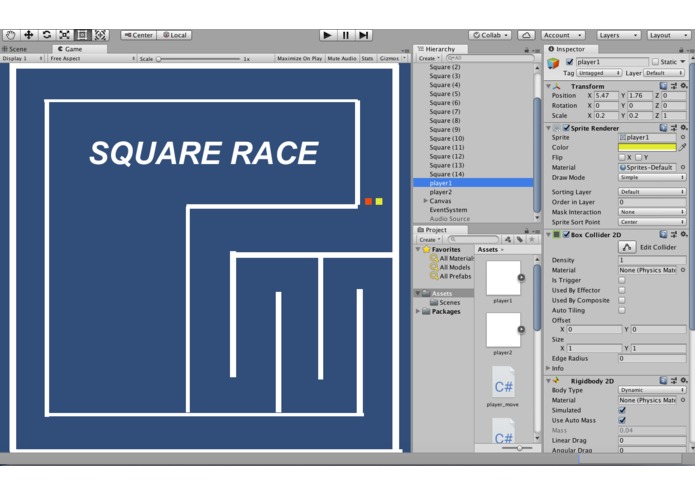Pick color with the eyedropper icon
The width and height of the screenshot is (695, 494).
683,147
